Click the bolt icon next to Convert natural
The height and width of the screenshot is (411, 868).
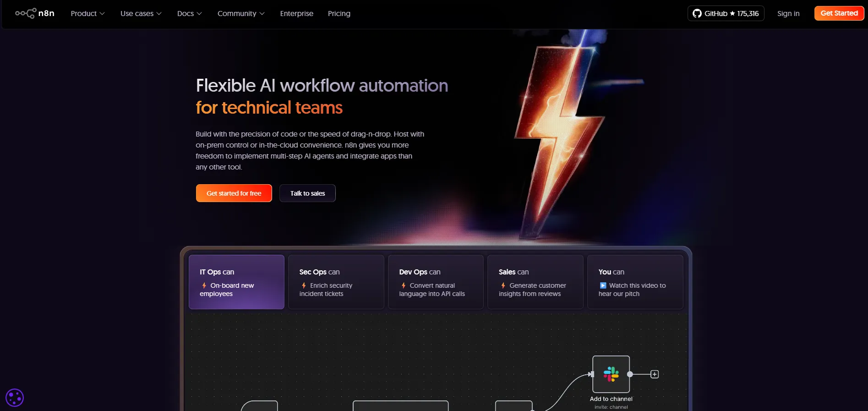click(404, 285)
